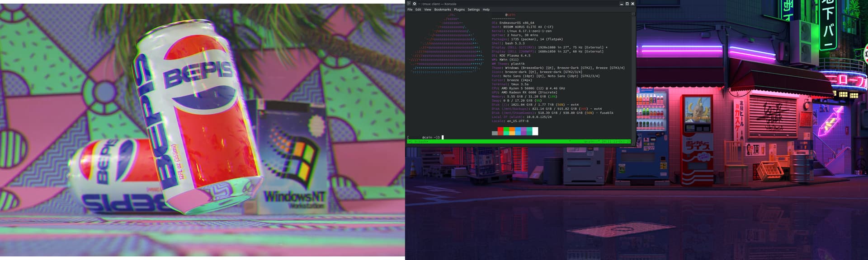Click the white color block in terminal palette

click(535, 131)
